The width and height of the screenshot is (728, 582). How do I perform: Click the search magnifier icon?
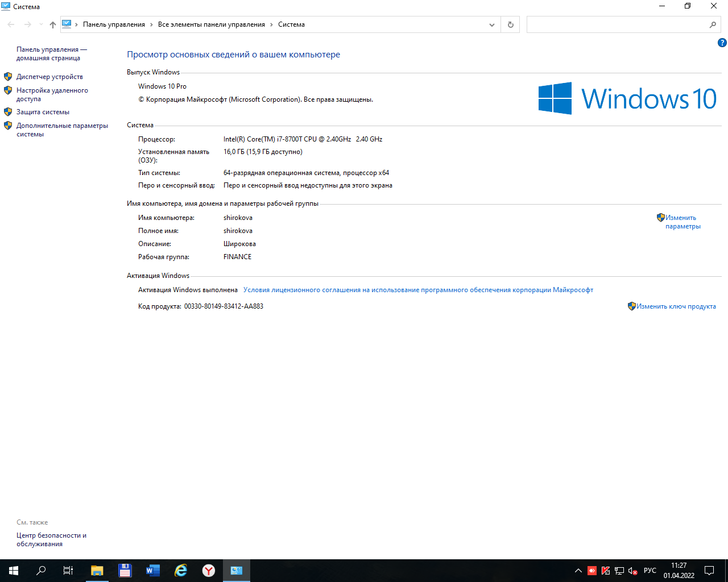click(713, 24)
